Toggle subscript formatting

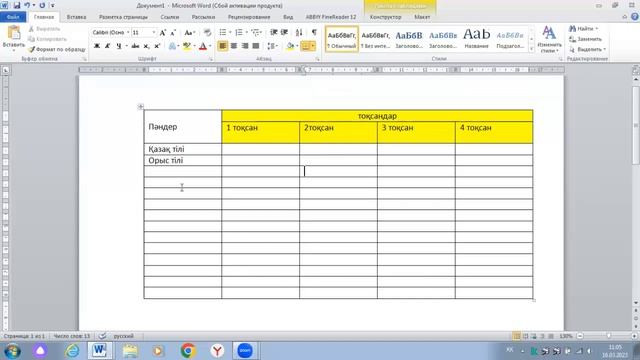[x=146, y=46]
